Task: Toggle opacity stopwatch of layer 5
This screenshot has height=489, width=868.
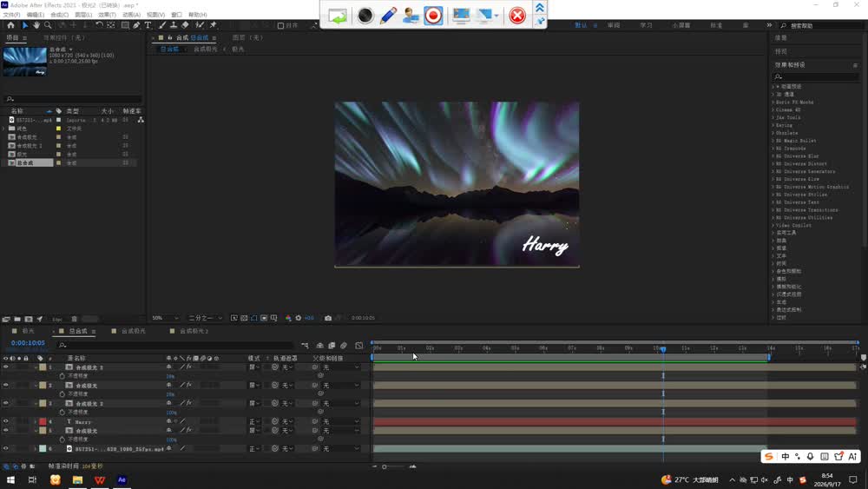Action: click(62, 439)
